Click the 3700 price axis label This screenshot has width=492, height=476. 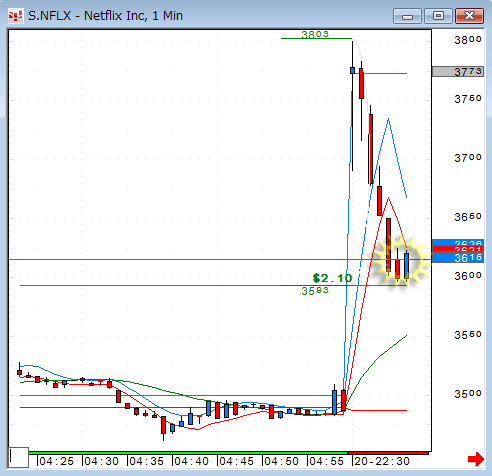468,158
